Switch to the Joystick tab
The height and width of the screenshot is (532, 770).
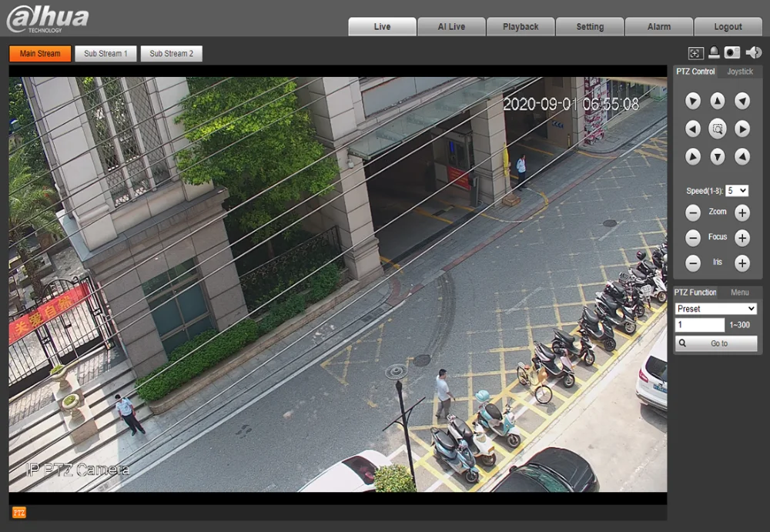coord(739,72)
